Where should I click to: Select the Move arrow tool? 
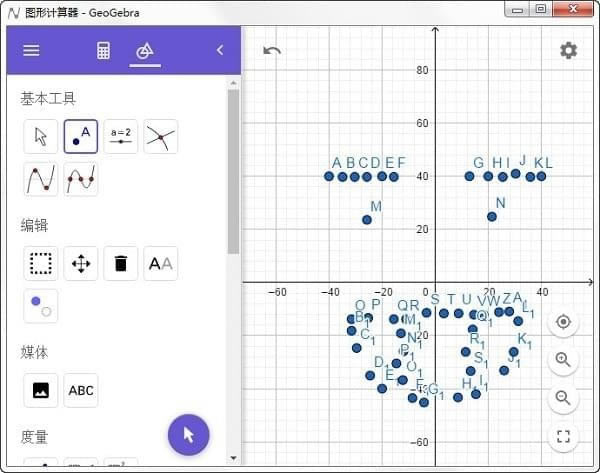[x=41, y=137]
